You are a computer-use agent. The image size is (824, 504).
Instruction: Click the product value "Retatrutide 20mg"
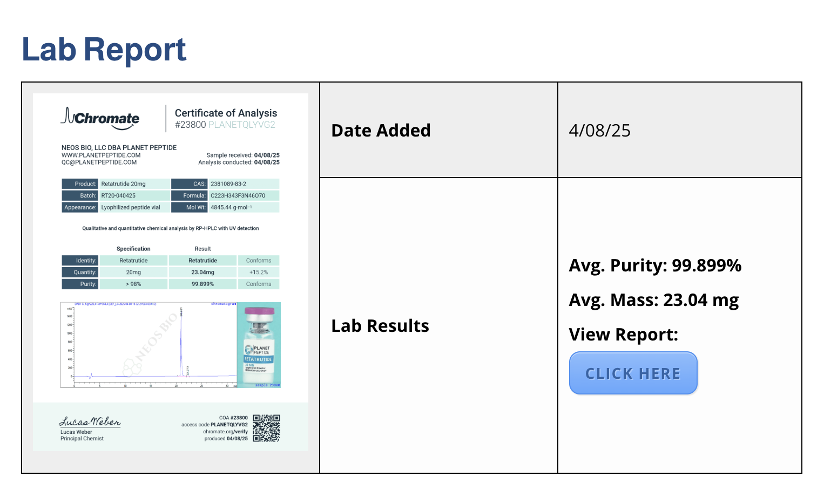click(x=124, y=183)
